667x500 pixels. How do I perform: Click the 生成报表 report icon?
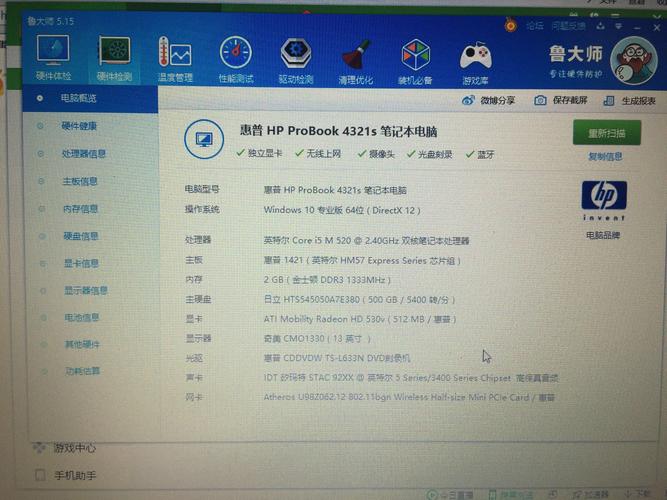[609, 101]
